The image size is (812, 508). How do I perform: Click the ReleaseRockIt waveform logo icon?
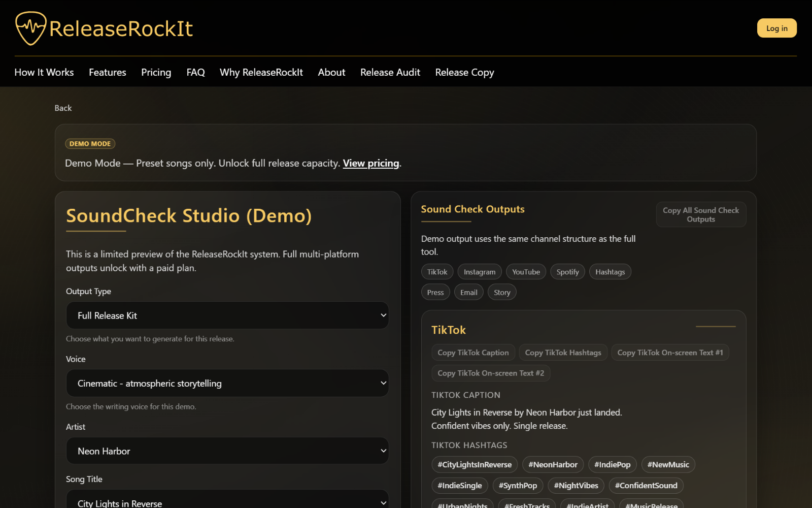(x=30, y=28)
